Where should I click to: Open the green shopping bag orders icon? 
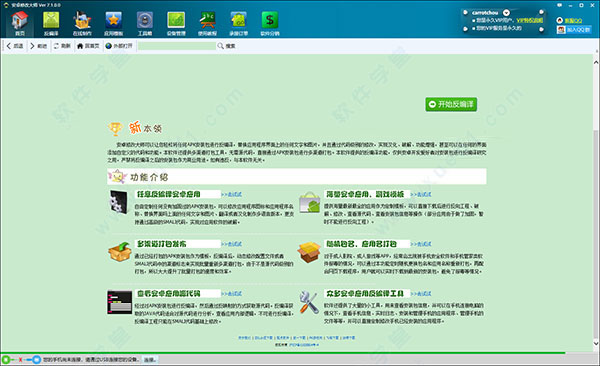(x=238, y=23)
